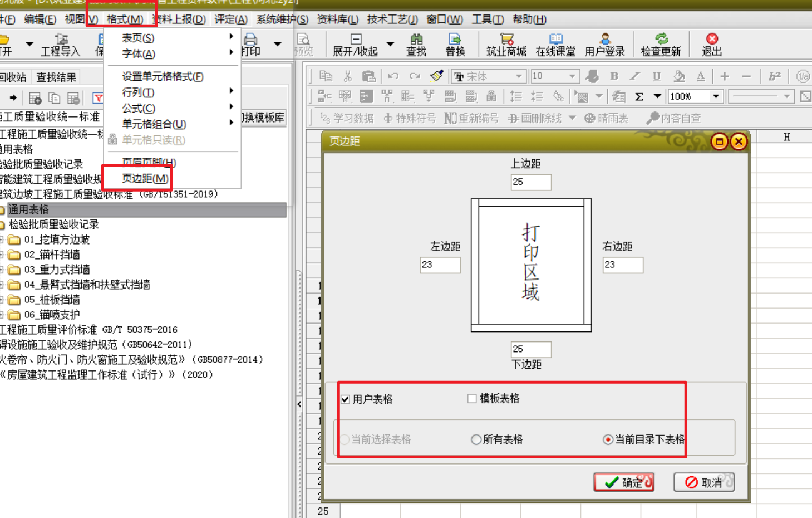Check the 模板表格 checkbox
Image resolution: width=812 pixels, height=518 pixels.
[472, 398]
